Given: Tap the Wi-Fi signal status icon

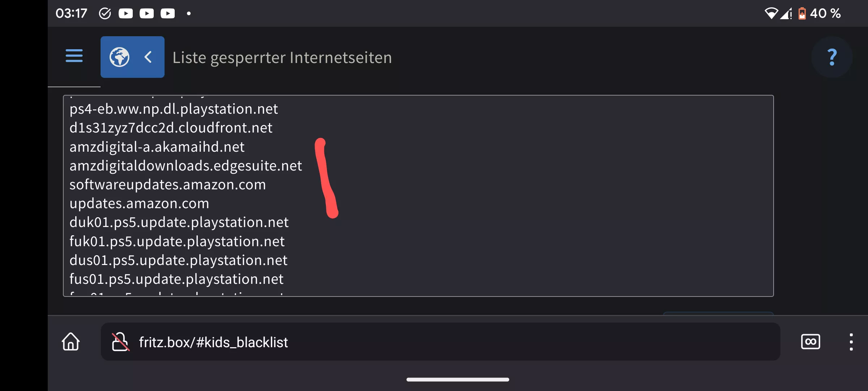Looking at the screenshot, I should point(771,14).
